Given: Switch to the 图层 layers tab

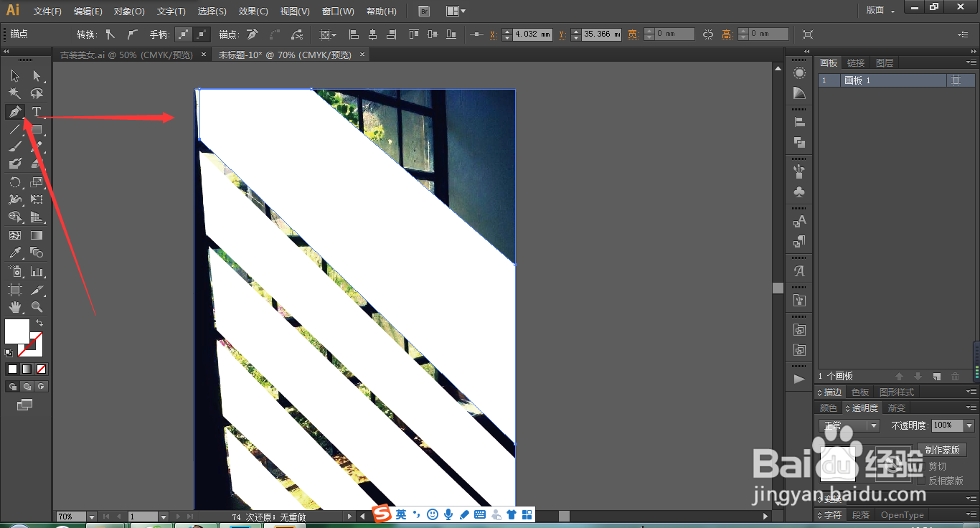Looking at the screenshot, I should (x=884, y=63).
